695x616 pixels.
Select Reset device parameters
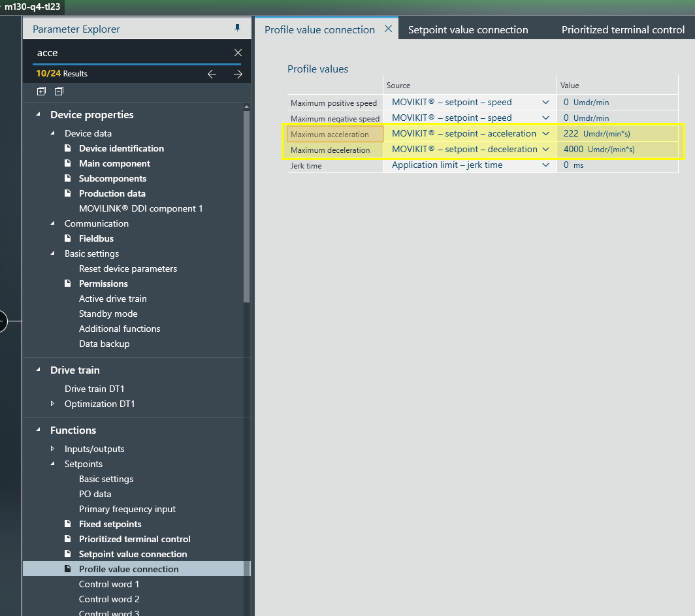(127, 268)
